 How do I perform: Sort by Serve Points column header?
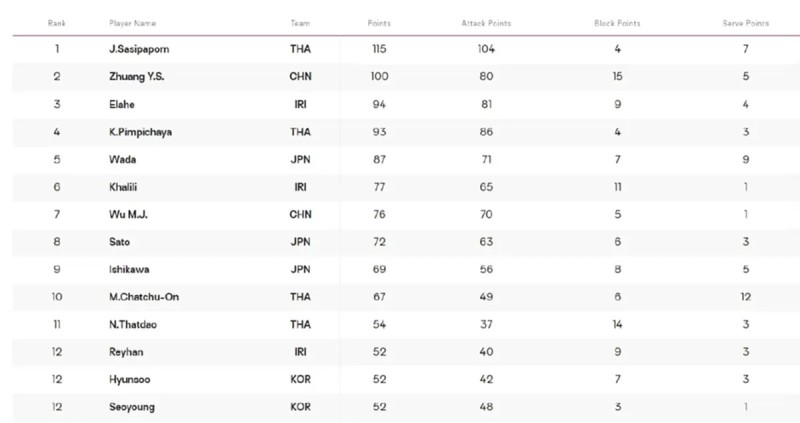745,23
